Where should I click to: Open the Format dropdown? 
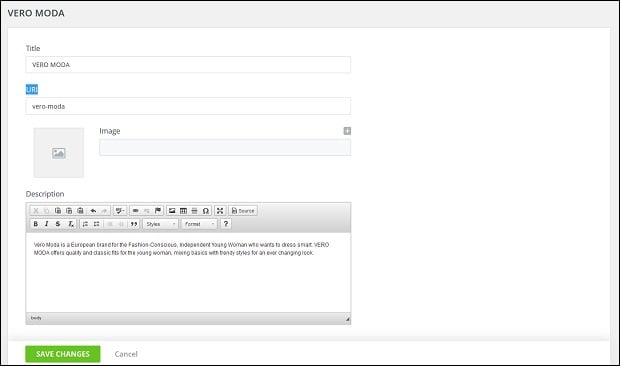199,224
